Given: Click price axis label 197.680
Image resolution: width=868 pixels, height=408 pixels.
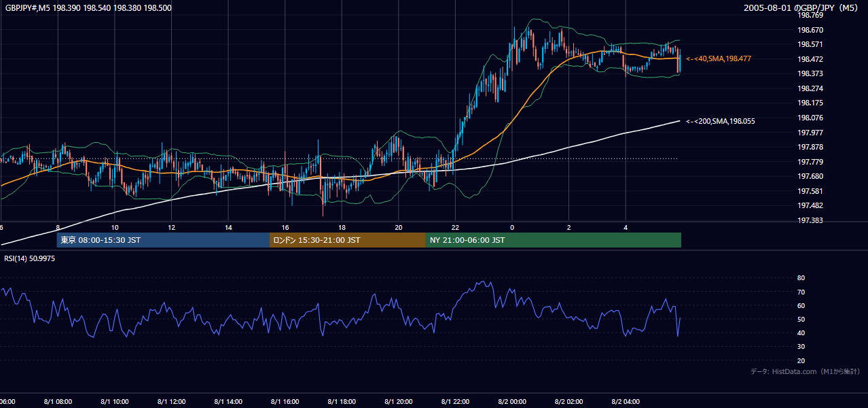Looking at the screenshot, I should 810,176.
